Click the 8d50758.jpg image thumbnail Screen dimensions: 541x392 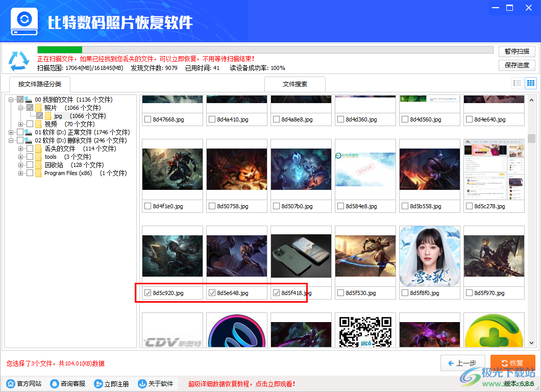pyautogui.click(x=236, y=168)
